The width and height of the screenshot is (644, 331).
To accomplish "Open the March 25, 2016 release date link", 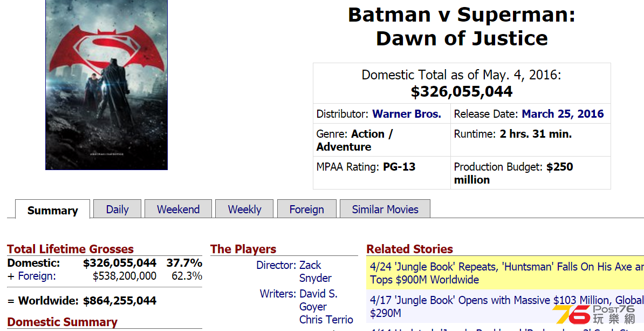I will tap(563, 114).
